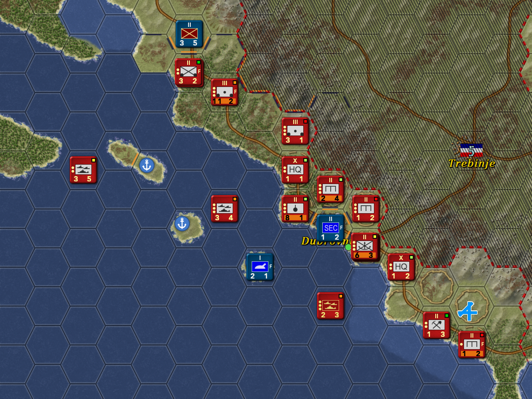
Task: Select the blue battalion counter at the top of the map
Action: coord(189,34)
